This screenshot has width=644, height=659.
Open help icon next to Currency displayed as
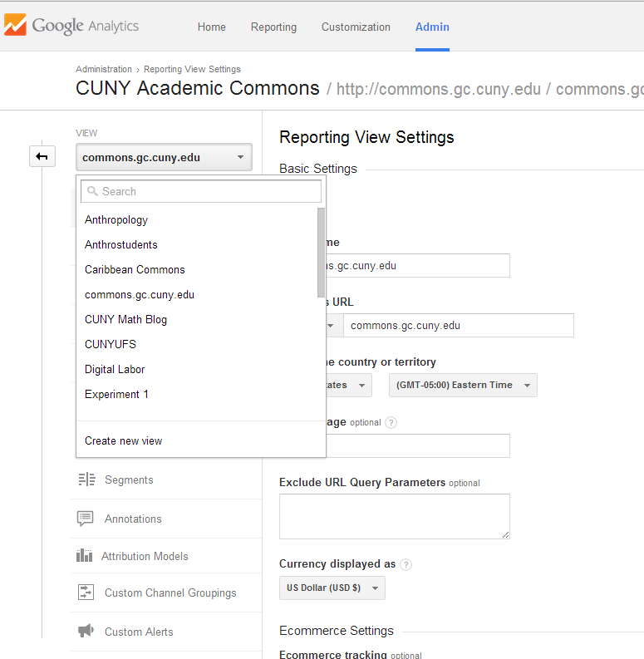[406, 564]
